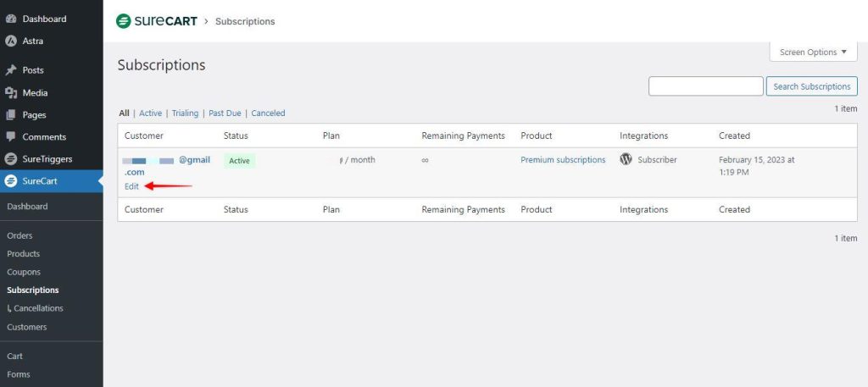Screen dimensions: 868x387
Task: Open Dashboard via its gauge icon
Action: (x=11, y=19)
